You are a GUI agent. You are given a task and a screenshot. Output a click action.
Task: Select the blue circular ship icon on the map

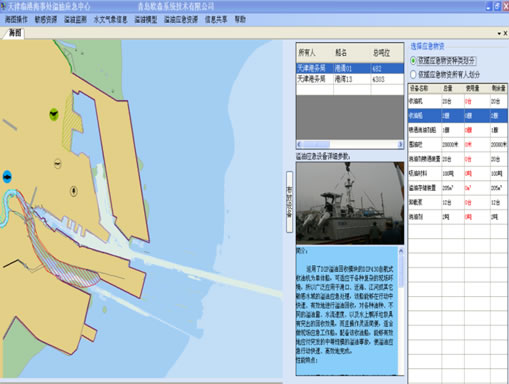coord(7,177)
